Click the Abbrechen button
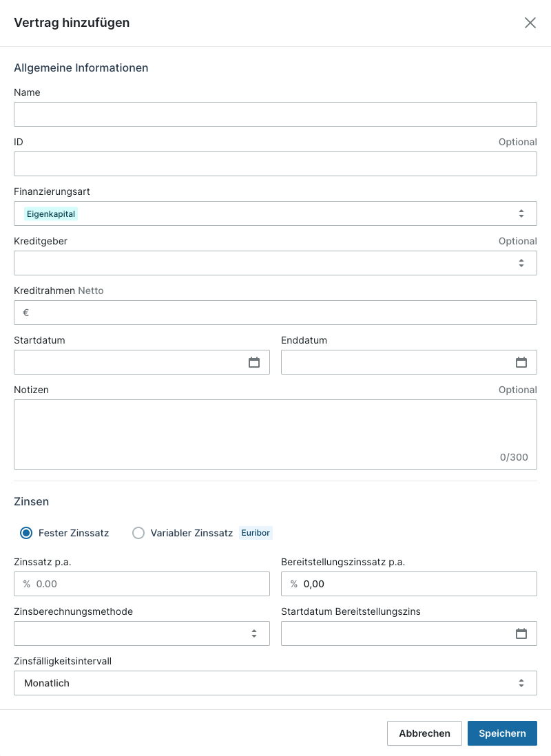This screenshot has height=756, width=551. click(x=424, y=733)
